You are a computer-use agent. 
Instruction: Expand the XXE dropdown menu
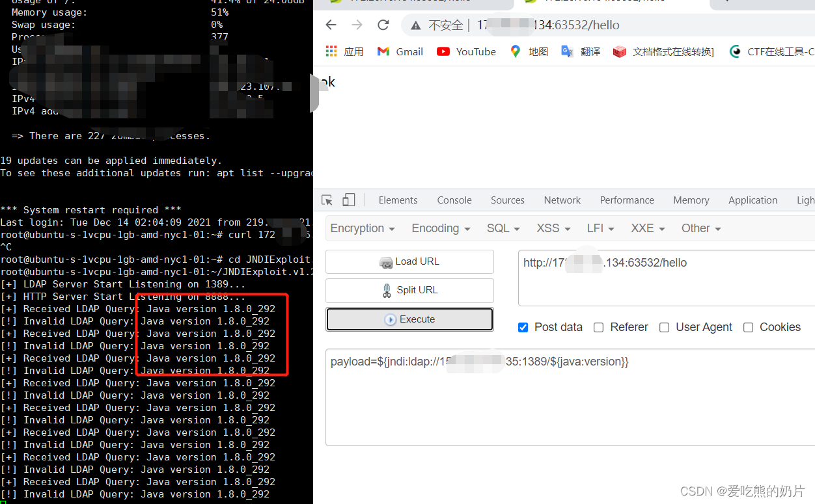[x=648, y=228]
